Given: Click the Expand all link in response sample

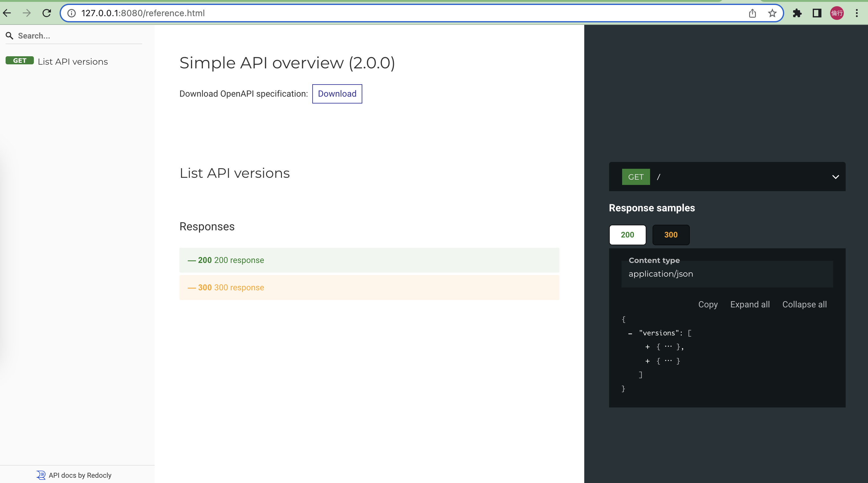Looking at the screenshot, I should [750, 304].
